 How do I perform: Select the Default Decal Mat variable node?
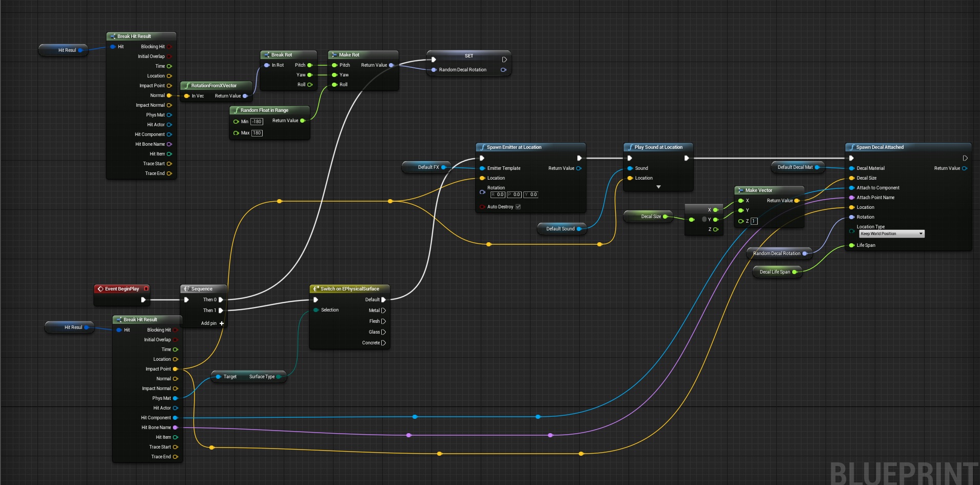pos(797,167)
